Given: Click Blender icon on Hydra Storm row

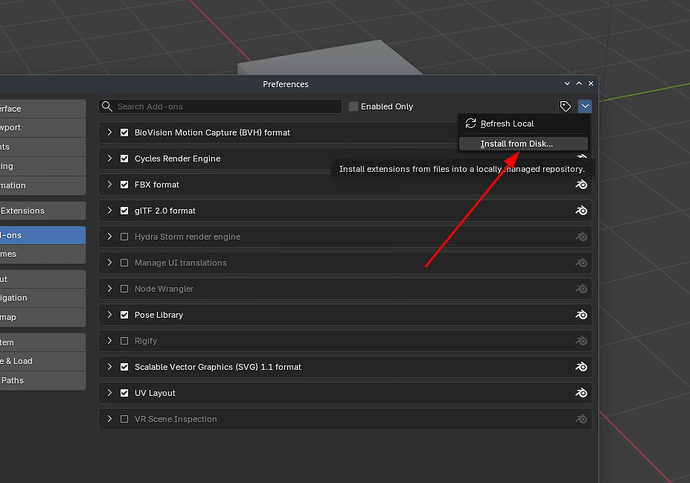Looking at the screenshot, I should pyautogui.click(x=581, y=237).
